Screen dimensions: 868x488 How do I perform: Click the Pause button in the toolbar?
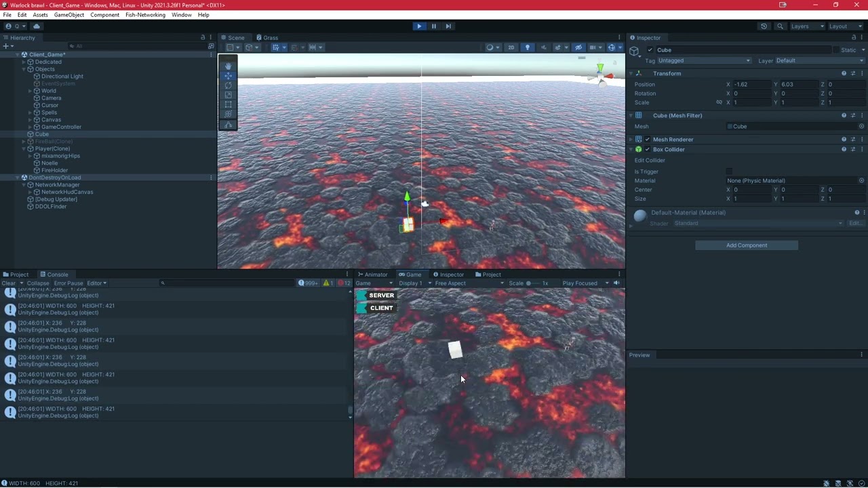point(434,26)
